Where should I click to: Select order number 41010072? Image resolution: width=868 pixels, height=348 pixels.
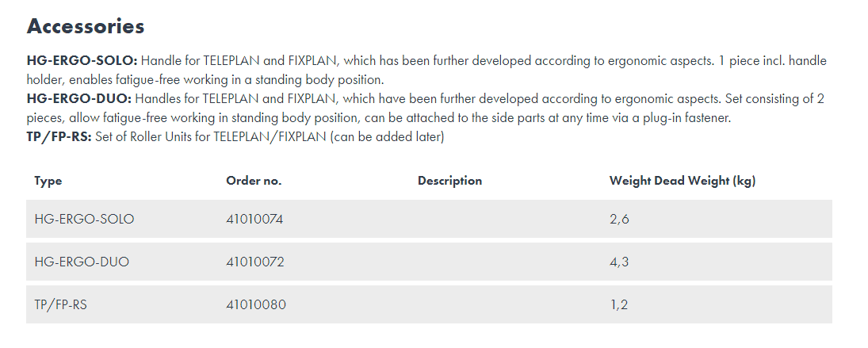coord(254,262)
